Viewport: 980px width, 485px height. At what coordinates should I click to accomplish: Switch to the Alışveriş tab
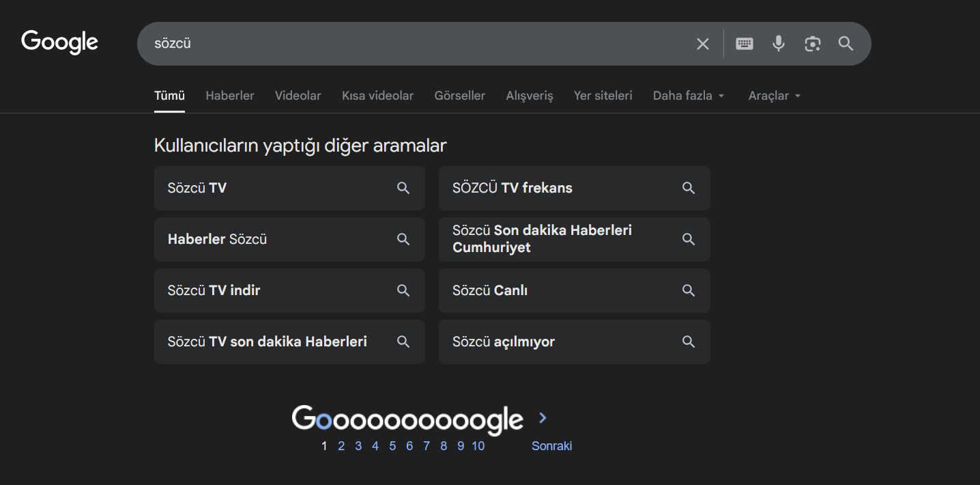[x=530, y=96]
